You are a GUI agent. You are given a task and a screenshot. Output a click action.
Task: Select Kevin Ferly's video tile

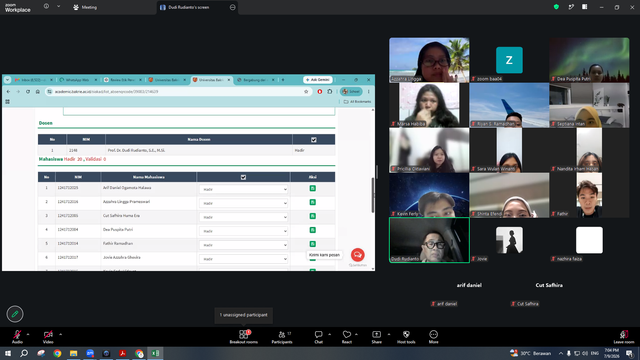pos(429,195)
